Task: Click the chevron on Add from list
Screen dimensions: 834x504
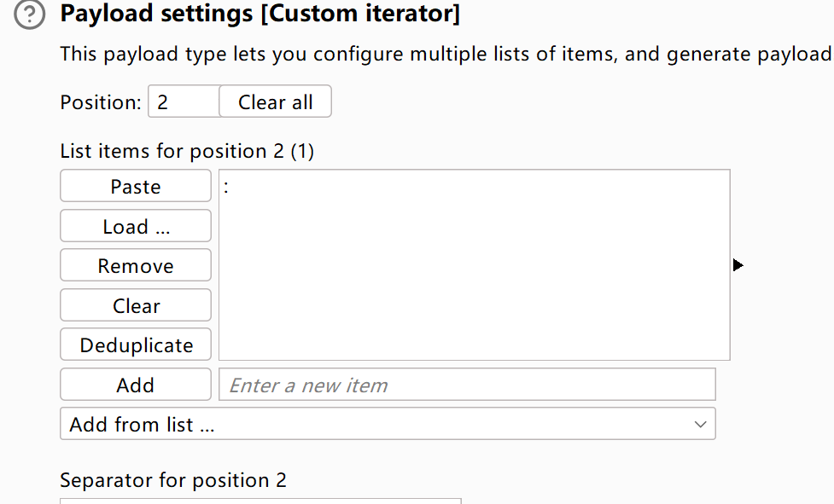Action: point(700,425)
